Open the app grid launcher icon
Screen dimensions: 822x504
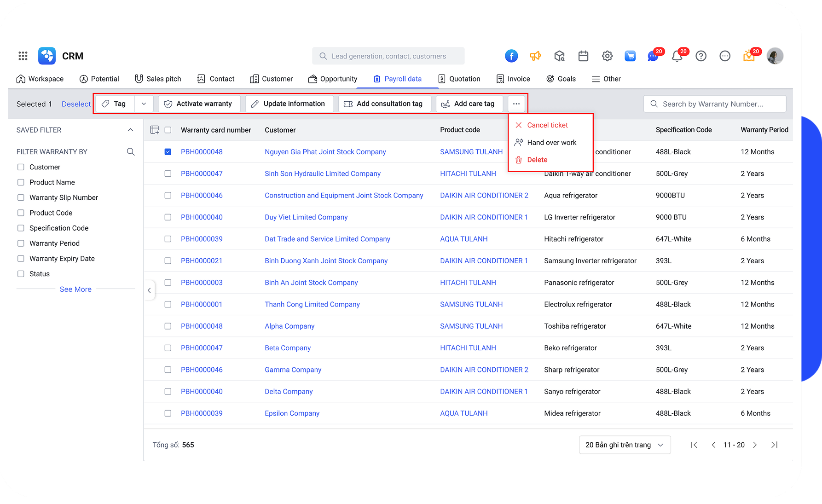[x=22, y=56]
